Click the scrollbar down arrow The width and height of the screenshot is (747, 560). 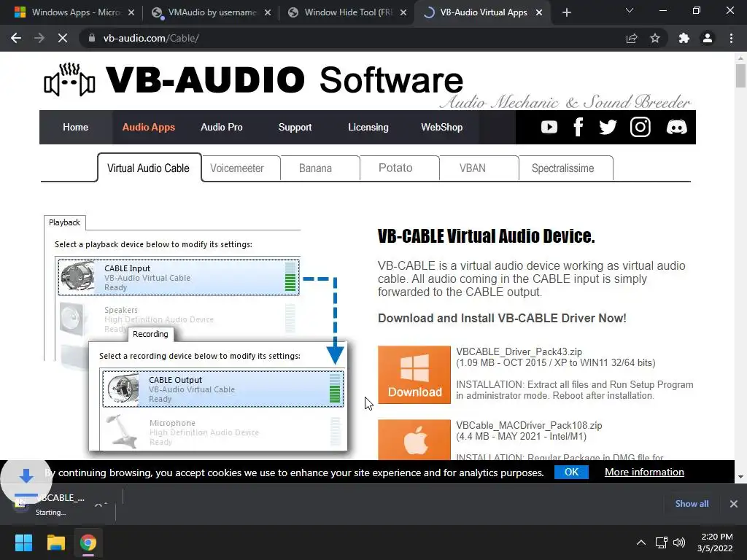click(740, 476)
